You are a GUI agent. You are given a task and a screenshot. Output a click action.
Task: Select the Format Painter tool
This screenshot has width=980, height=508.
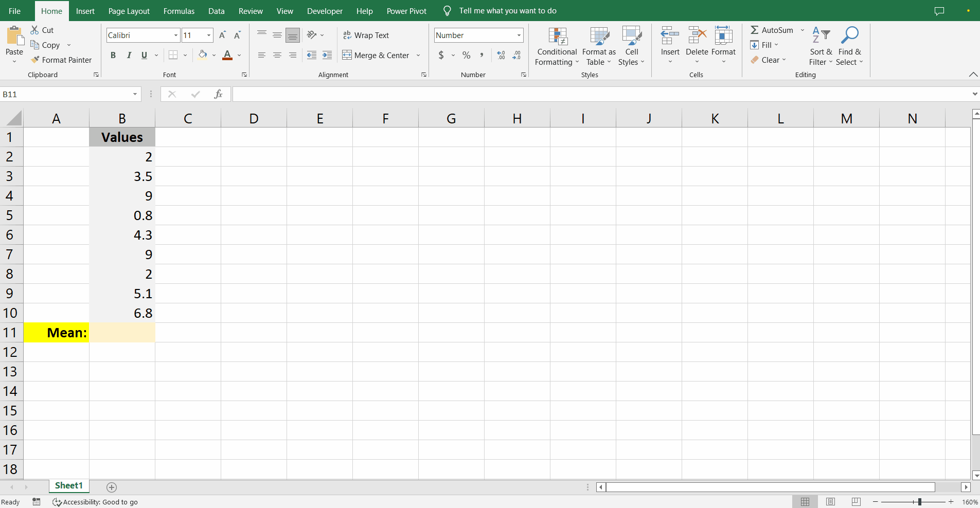pyautogui.click(x=62, y=60)
